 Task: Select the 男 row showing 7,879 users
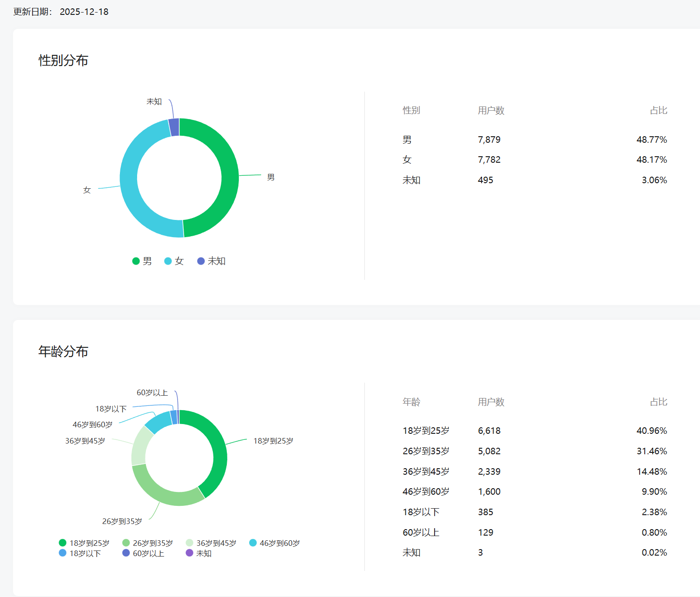[535, 139]
